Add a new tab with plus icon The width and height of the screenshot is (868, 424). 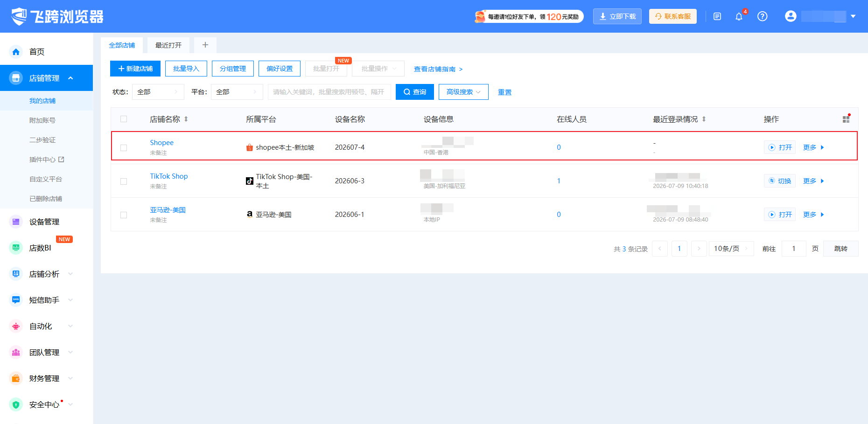pos(205,45)
